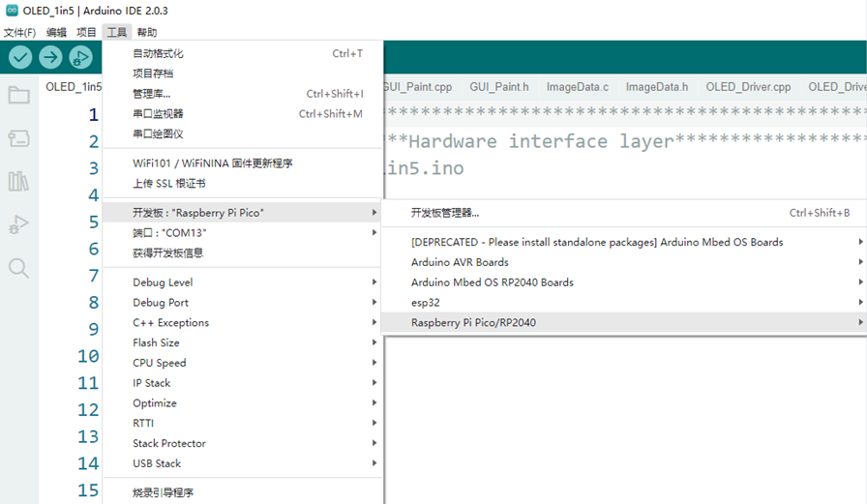The image size is (867, 504).
Task: Open the Search magnifier sidebar icon
Action: [18, 268]
